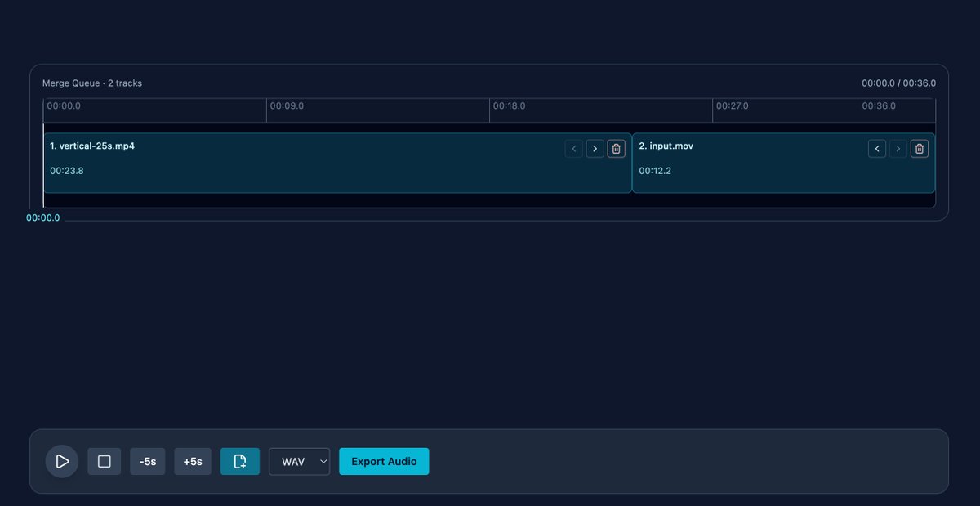
Task: Skip forward with the +5s button
Action: [193, 461]
